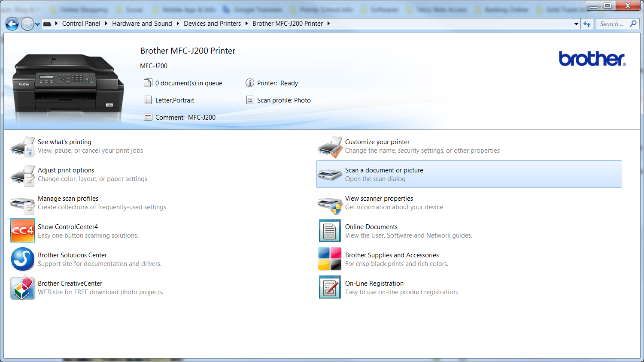Screen dimensions: 644x362
Task: Click the Letter,Portrait paper icon
Action: 148,100
